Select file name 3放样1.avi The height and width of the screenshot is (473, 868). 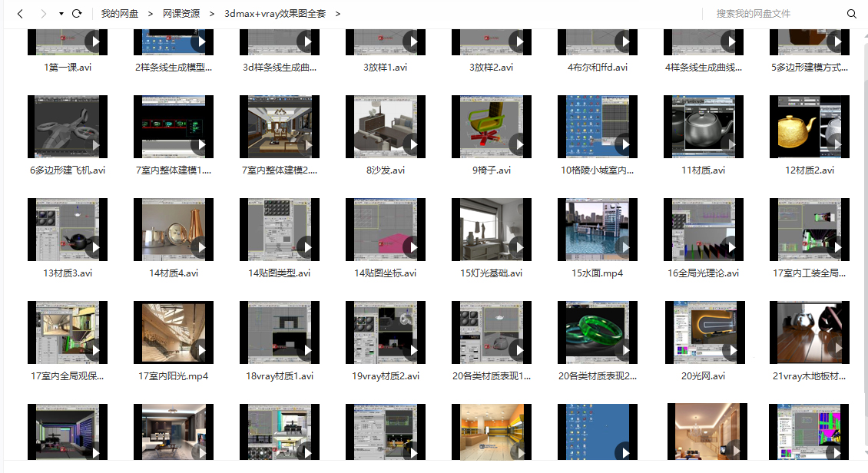click(386, 68)
